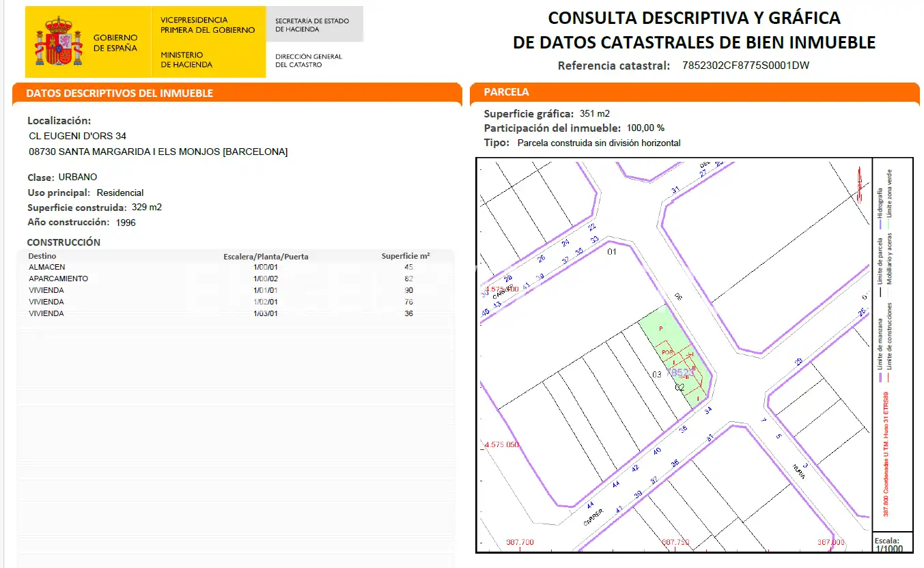Click the title CONSULTA DESCRIPTIVA Y GRÁFICA
924x568 pixels.
[695, 18]
